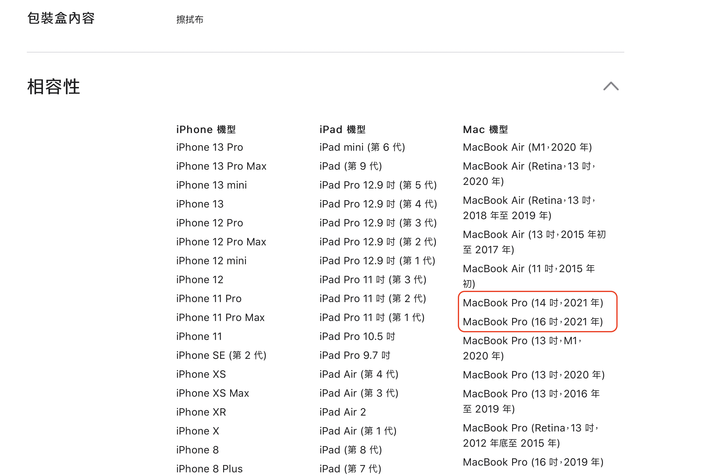This screenshot has height=476, width=720.
Task: Select iPad (第 9 代) entry
Action: click(351, 166)
